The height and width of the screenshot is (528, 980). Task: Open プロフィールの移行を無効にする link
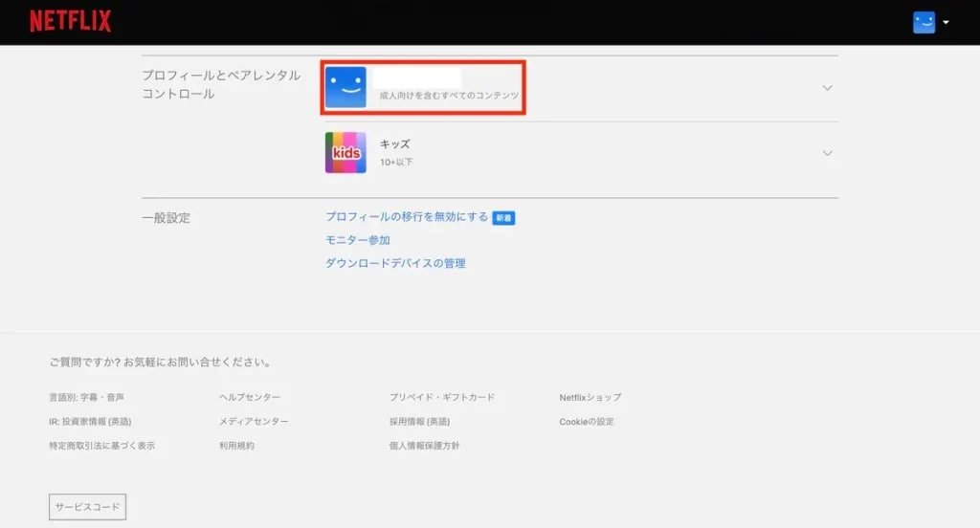pos(407,217)
